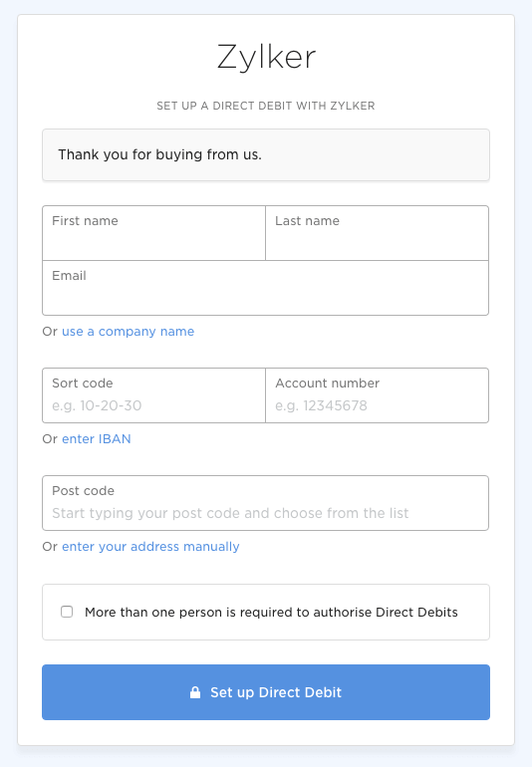
Task: Select the Account number field
Action: pos(377,395)
